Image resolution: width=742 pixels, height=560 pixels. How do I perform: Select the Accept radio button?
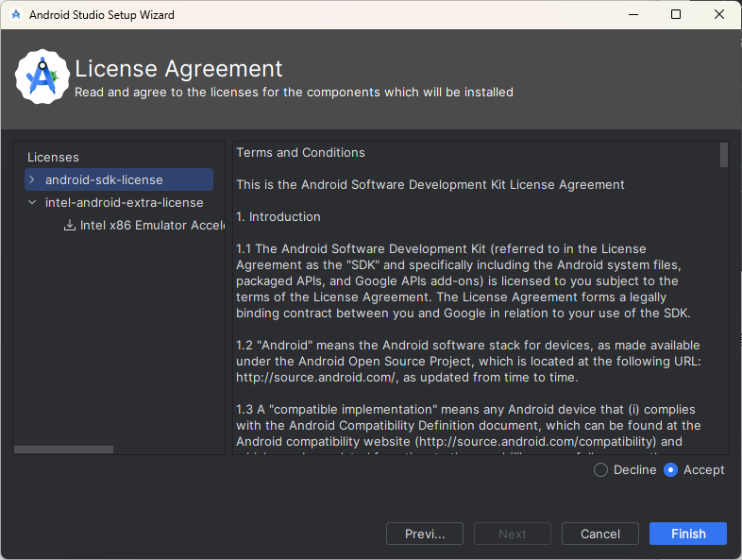(x=670, y=469)
